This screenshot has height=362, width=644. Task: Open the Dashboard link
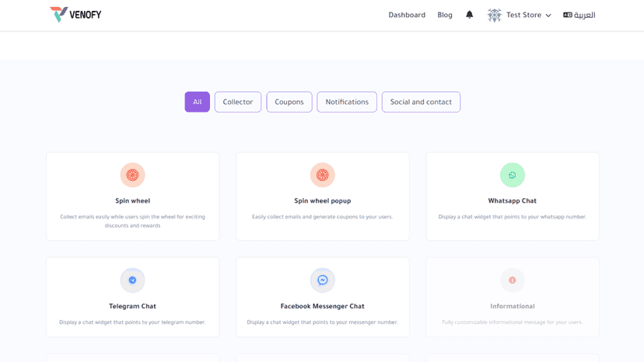(x=407, y=15)
